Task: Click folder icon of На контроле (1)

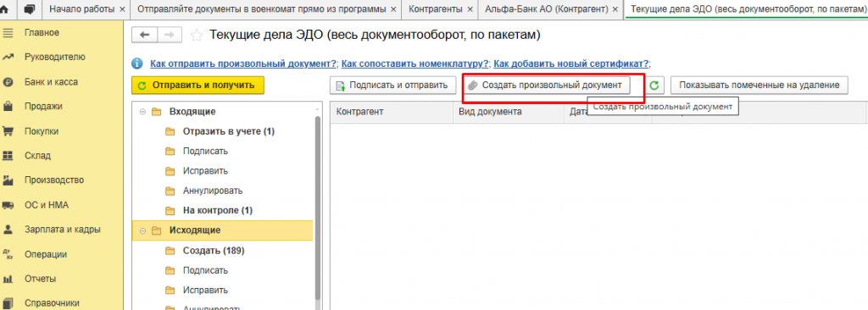Action: pos(170,211)
